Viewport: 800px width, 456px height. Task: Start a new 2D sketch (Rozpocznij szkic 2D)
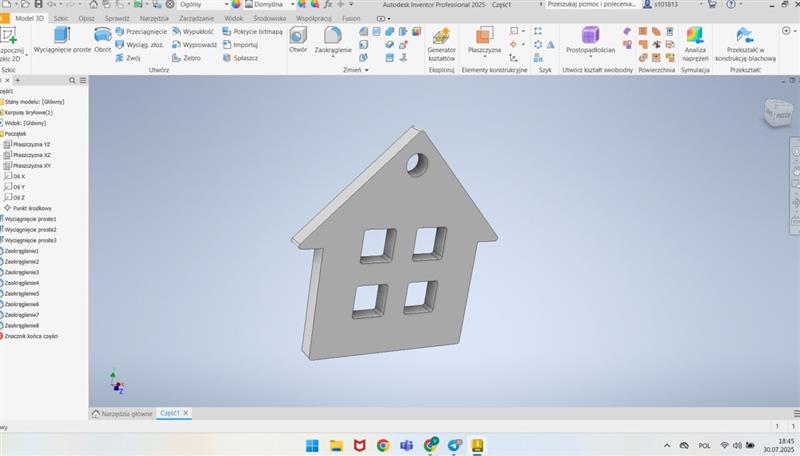pyautogui.click(x=11, y=44)
